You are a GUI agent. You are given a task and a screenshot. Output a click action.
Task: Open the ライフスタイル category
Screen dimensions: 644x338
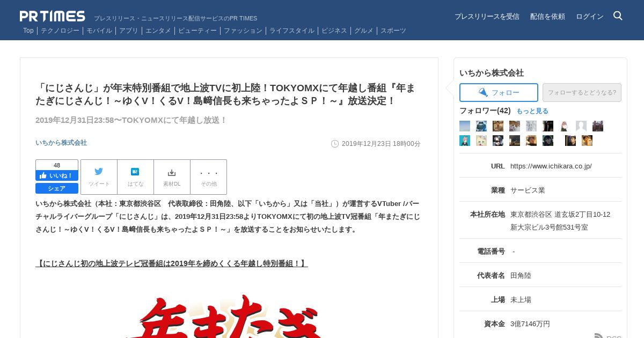point(292,31)
